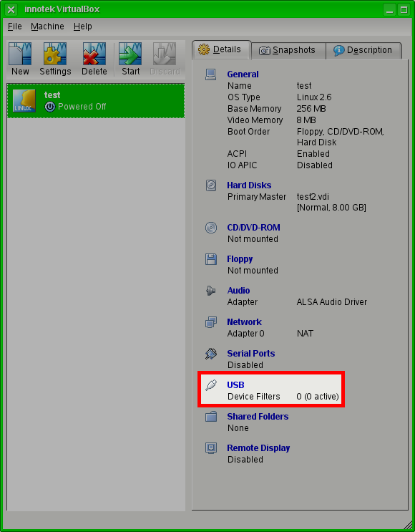Click the Base Memory value 256 MB
The height and width of the screenshot is (532, 415).
[311, 109]
